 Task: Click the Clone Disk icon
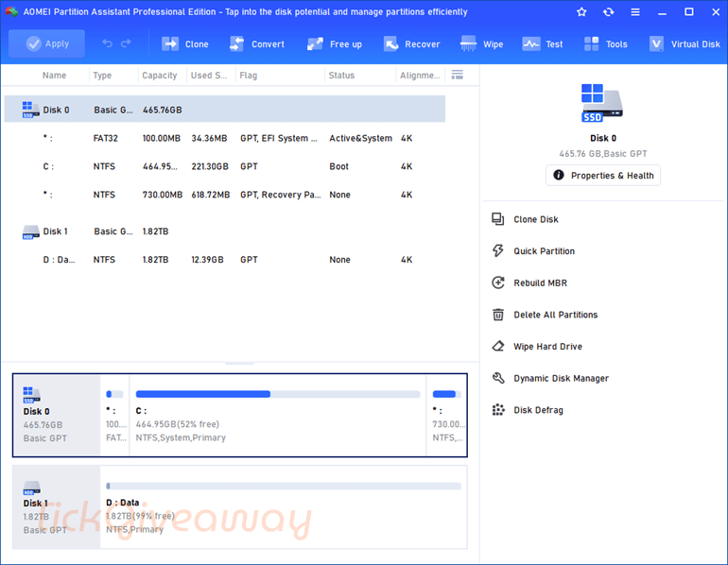[497, 219]
